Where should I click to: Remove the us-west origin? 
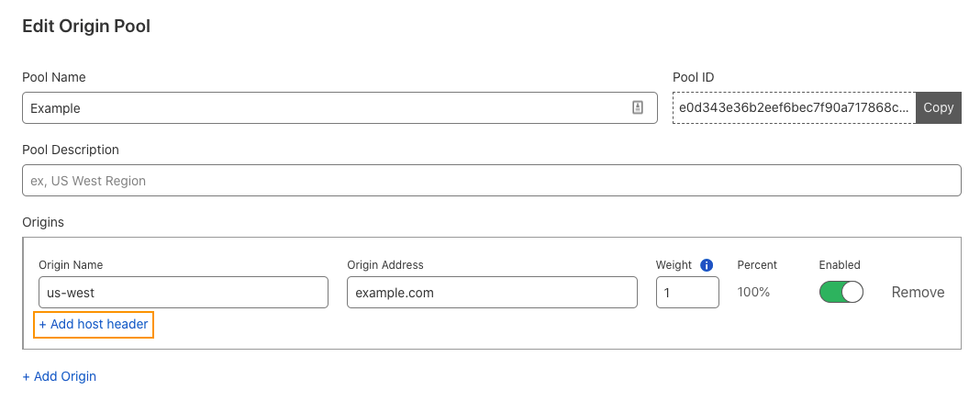point(918,292)
